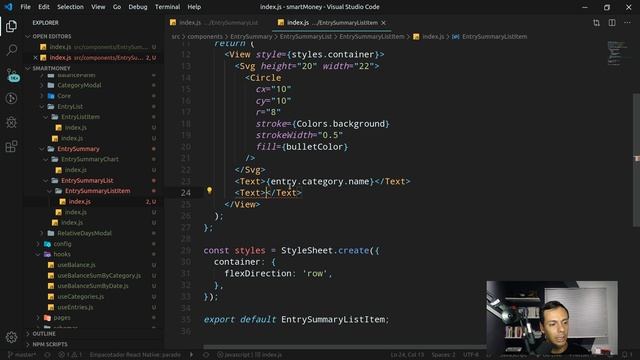
Task: Expand the NPM Scripts section
Action: (x=94, y=344)
